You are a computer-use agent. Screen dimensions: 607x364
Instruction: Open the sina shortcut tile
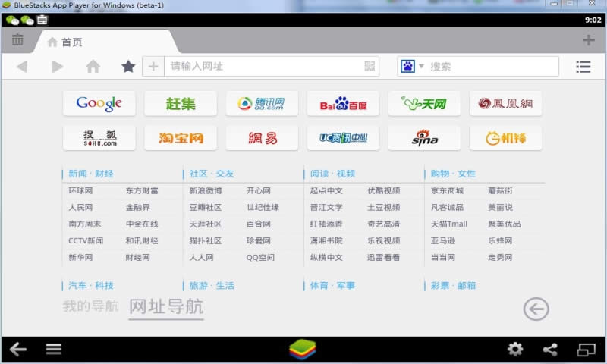tap(424, 138)
